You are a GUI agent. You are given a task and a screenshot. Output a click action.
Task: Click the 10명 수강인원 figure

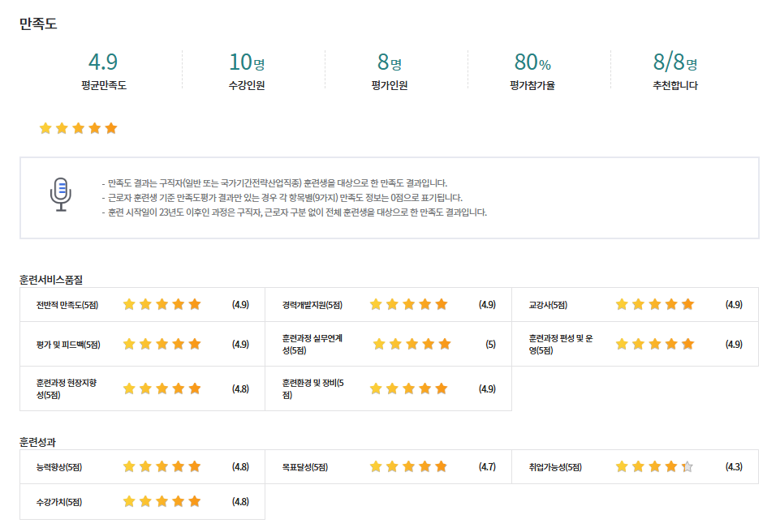247,62
